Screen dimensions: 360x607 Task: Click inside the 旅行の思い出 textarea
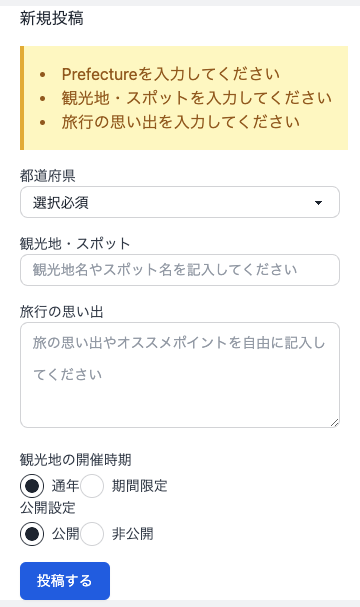point(180,375)
